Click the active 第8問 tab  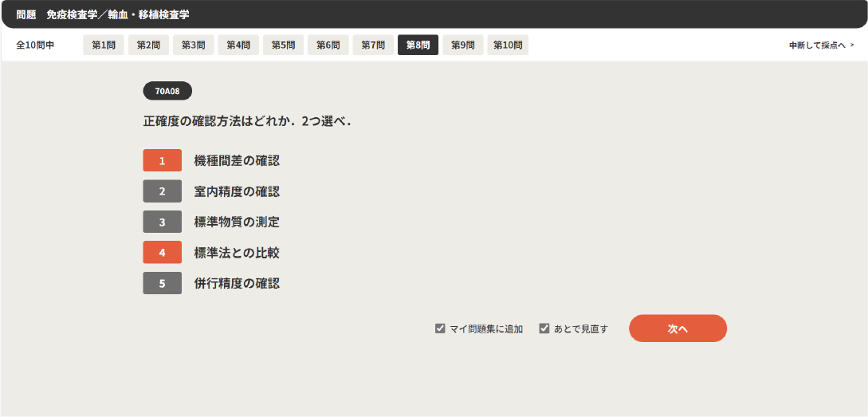(418, 45)
